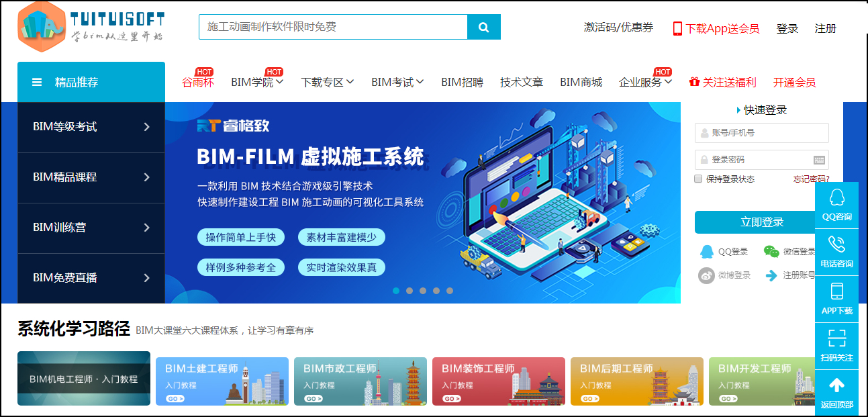The width and height of the screenshot is (868, 417).
Task: Open 电话咨询 floating sidebar icon
Action: [x=836, y=252]
